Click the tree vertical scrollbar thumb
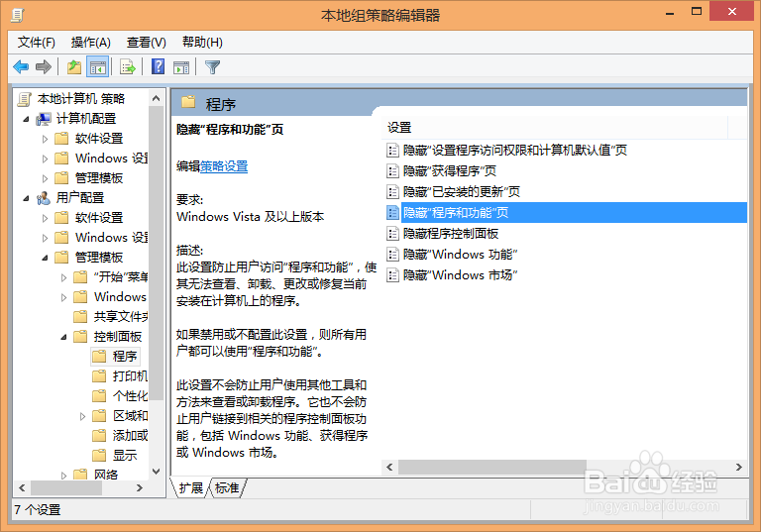Viewport: 761px width, 532px height. click(156, 253)
